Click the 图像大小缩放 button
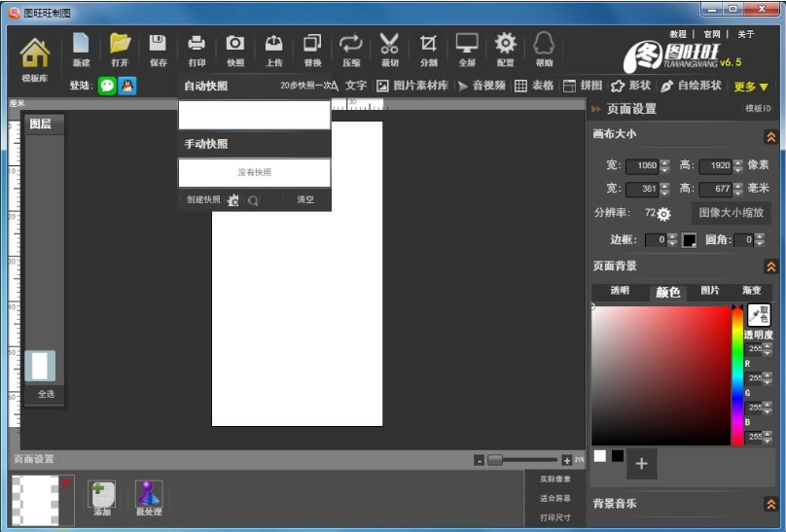The height and width of the screenshot is (532, 786). pyautogui.click(x=732, y=213)
